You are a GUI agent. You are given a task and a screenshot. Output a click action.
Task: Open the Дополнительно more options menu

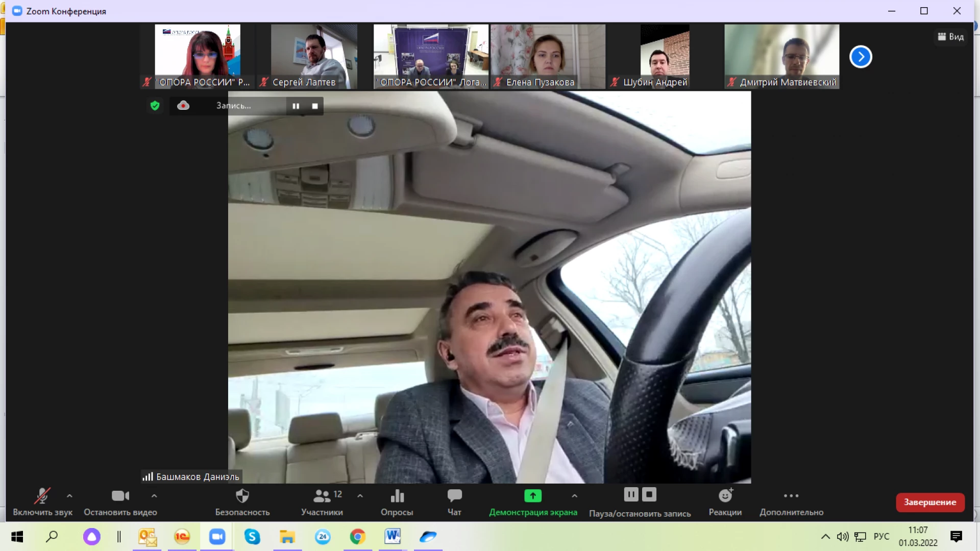[791, 502]
